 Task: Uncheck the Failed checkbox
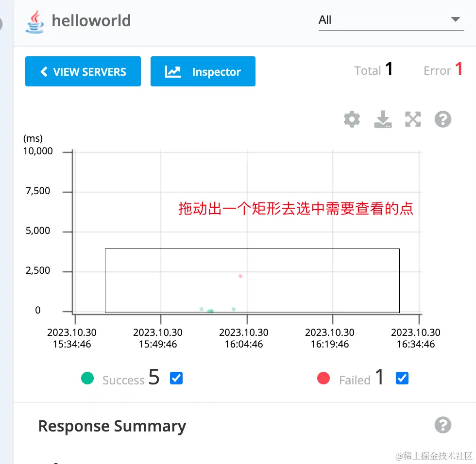(402, 378)
